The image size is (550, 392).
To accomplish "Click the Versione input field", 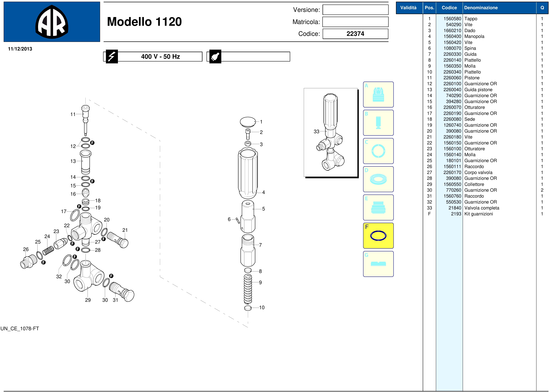I will (355, 10).
